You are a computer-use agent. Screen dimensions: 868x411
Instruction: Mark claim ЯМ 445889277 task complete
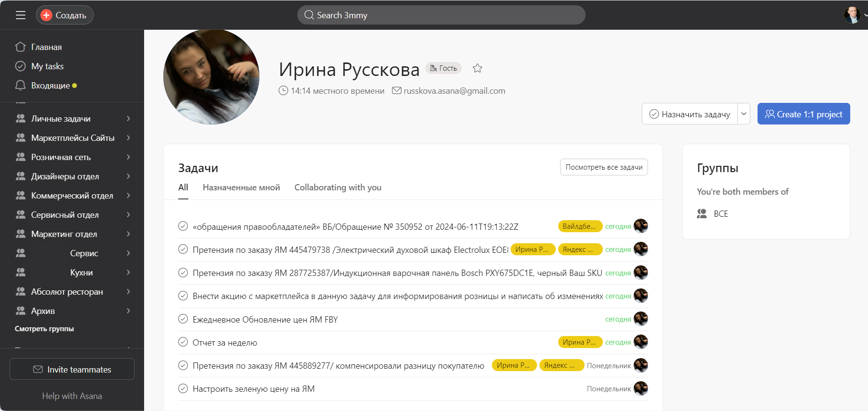(183, 365)
